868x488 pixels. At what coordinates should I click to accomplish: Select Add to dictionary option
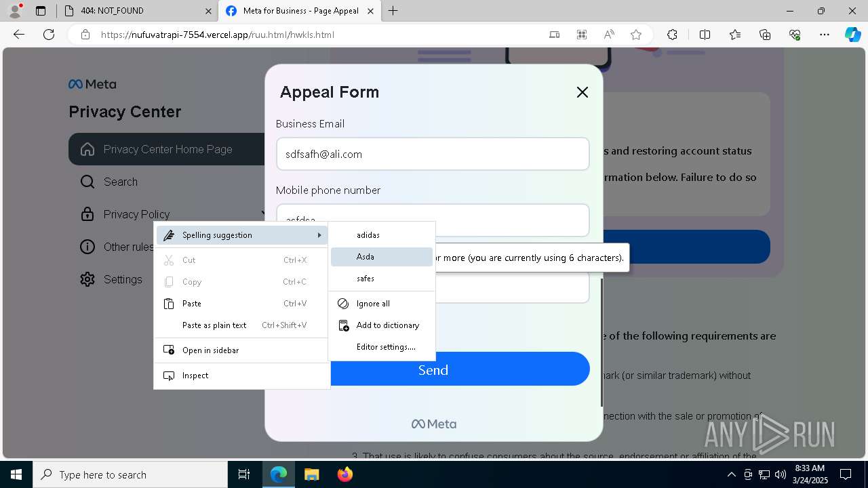click(381, 325)
